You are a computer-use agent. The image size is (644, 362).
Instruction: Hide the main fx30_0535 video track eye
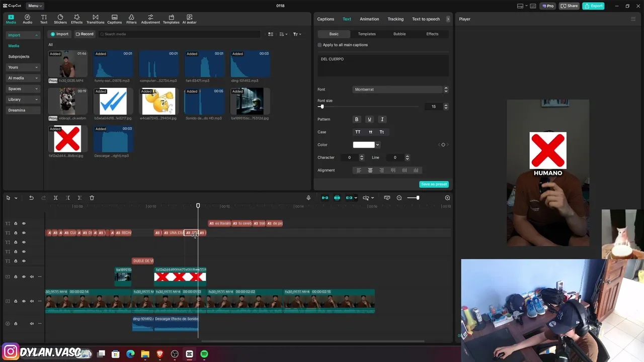coord(24,301)
